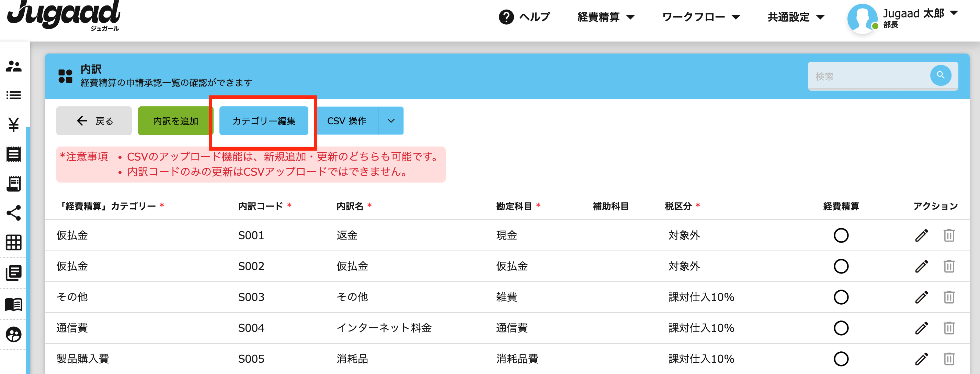Click the user avatar picture
Image resolution: width=980 pixels, height=374 pixels.
point(862,18)
